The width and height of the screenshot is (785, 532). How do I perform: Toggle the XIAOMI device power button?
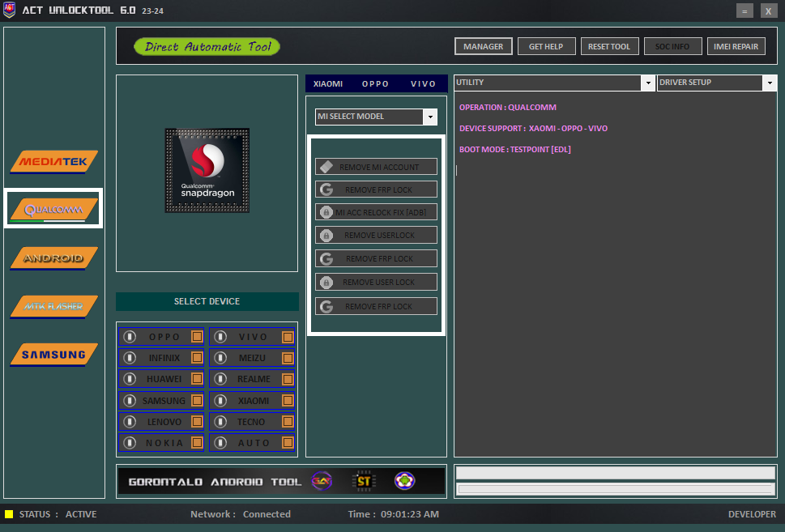[x=220, y=400]
